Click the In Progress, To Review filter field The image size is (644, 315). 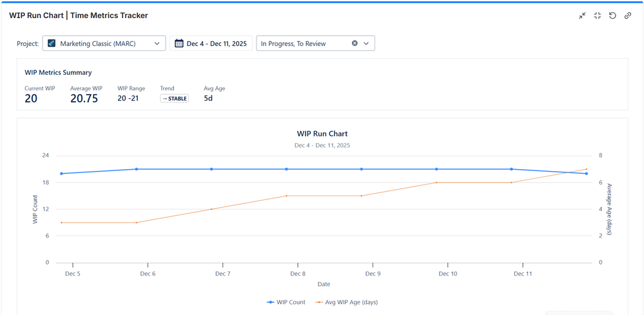tap(315, 43)
